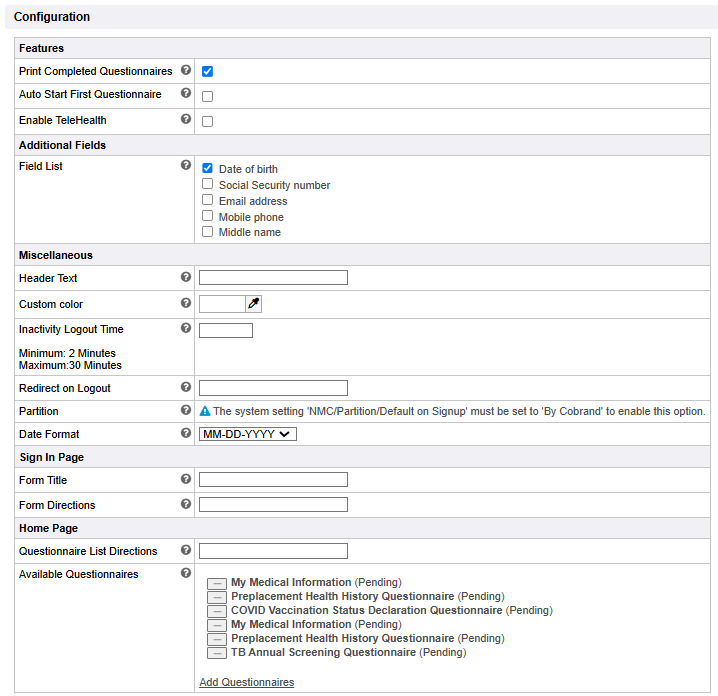The width and height of the screenshot is (718, 696).
Task: Click the Add Questionnaires link
Action: tap(246, 682)
